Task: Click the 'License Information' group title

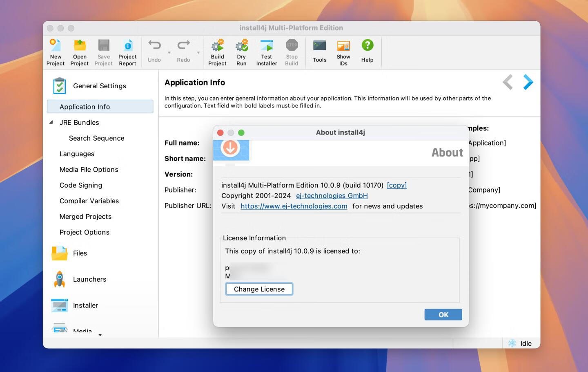Action: (254, 238)
